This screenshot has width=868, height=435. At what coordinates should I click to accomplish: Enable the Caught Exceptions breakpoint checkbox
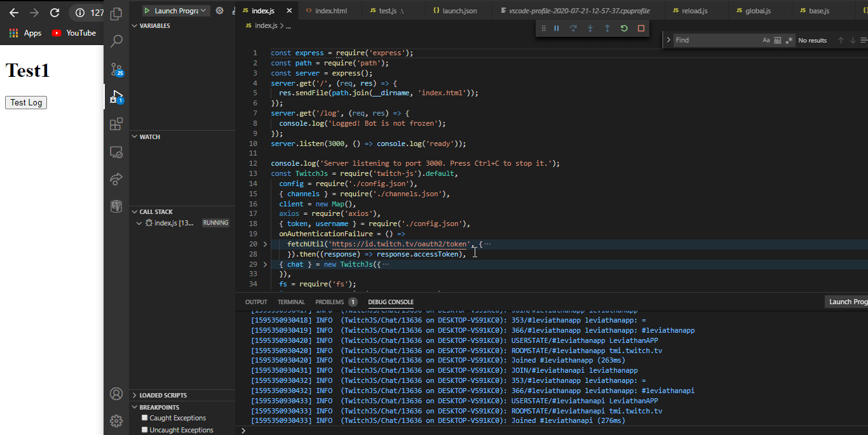click(x=145, y=418)
